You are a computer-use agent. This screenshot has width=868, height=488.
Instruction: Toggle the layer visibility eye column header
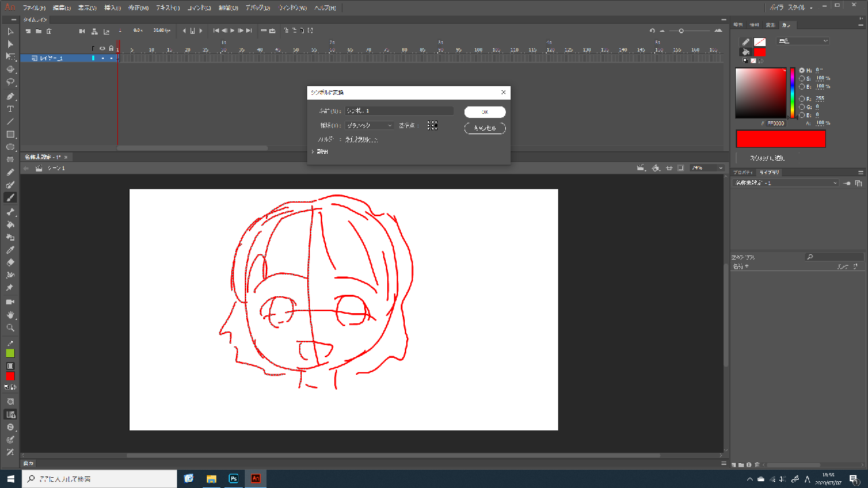102,48
